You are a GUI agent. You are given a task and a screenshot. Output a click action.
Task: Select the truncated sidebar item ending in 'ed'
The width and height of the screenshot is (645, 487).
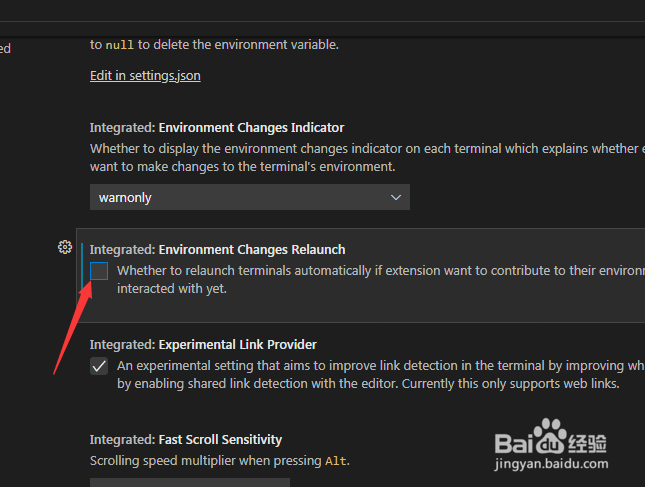click(5, 49)
